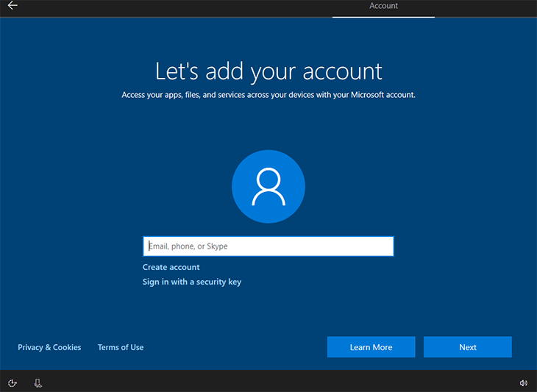Toggle the Cortana microphone icon
The image size is (537, 392).
point(38,382)
